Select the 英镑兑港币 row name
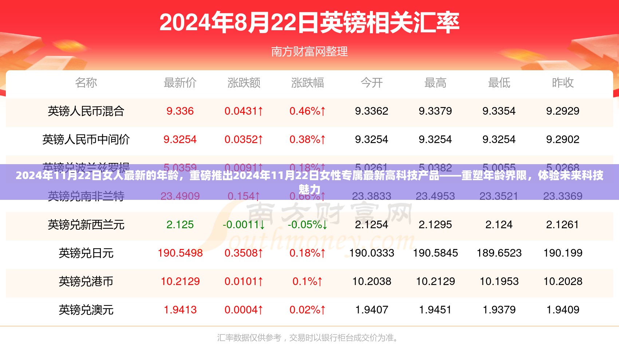The height and width of the screenshot is (364, 619). (86, 281)
